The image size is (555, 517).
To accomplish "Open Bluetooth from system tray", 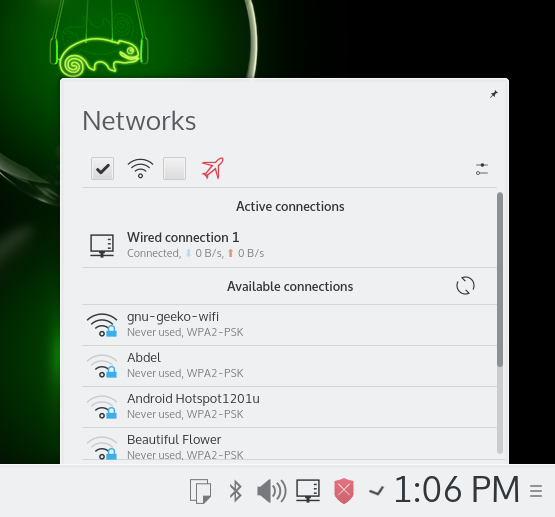I will click(x=235, y=491).
